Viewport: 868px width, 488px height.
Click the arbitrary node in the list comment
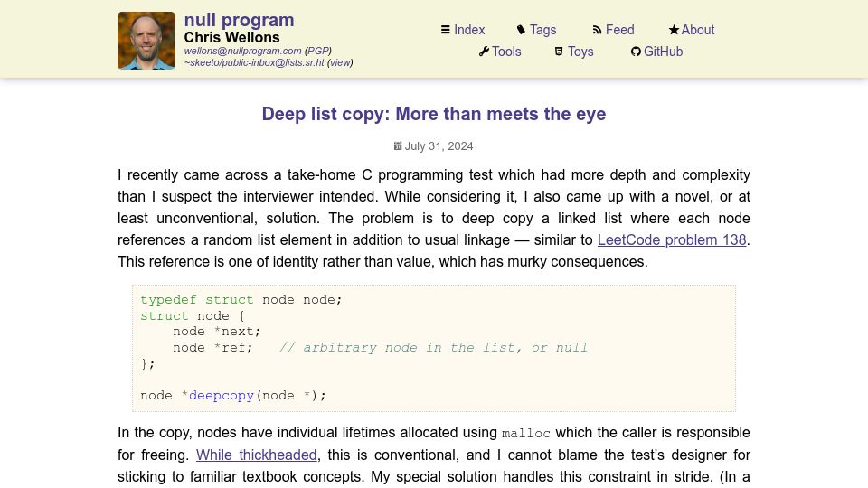[x=433, y=347]
